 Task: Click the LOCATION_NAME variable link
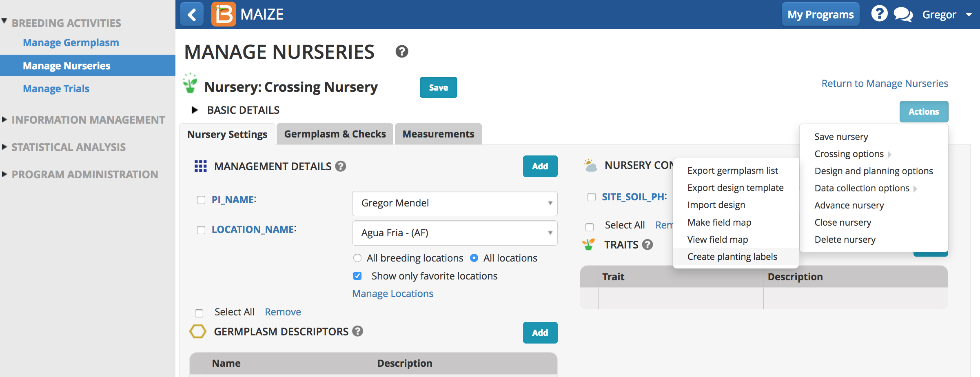[x=253, y=229]
